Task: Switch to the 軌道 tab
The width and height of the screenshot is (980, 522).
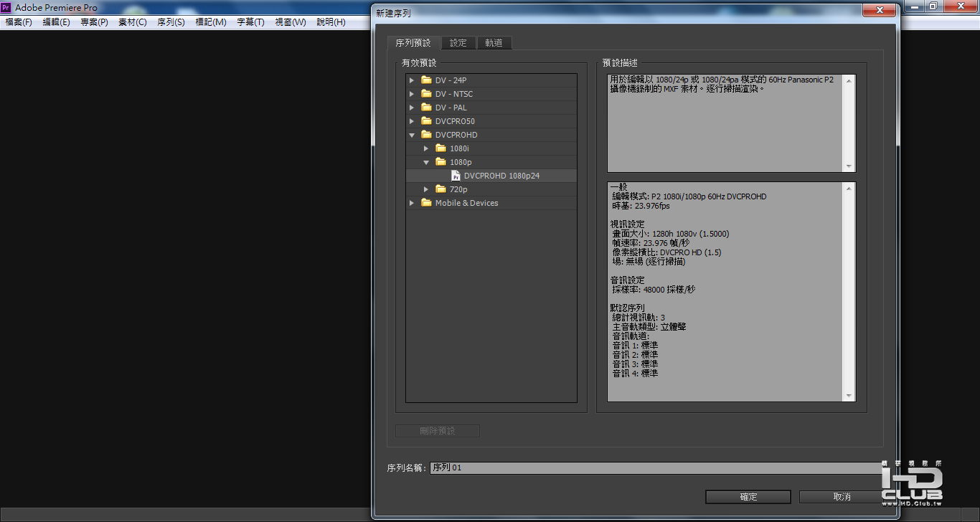Action: pos(494,43)
